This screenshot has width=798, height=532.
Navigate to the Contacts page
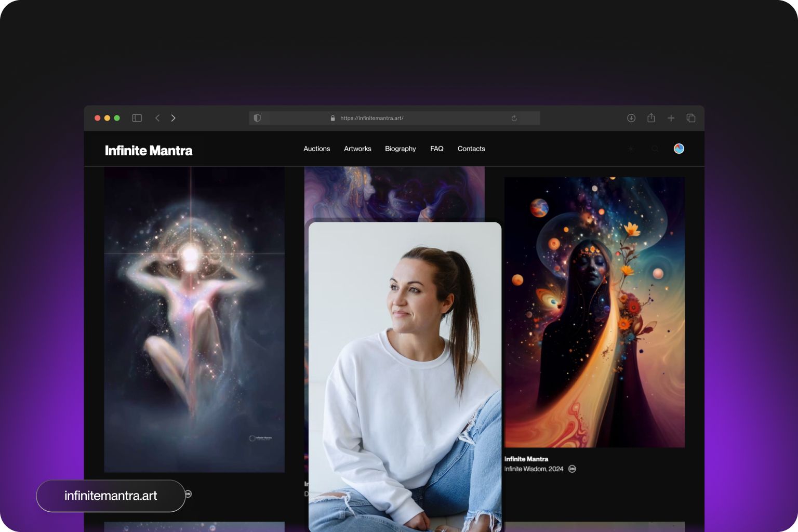[x=471, y=149]
